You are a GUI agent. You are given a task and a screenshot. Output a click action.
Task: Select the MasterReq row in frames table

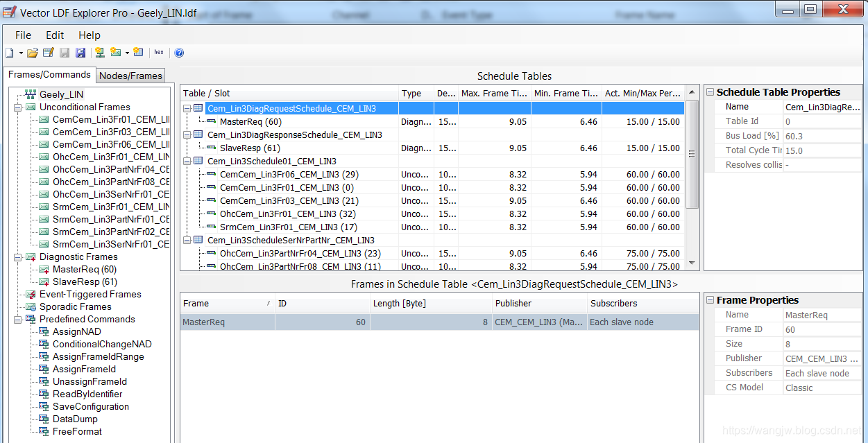pyautogui.click(x=439, y=322)
